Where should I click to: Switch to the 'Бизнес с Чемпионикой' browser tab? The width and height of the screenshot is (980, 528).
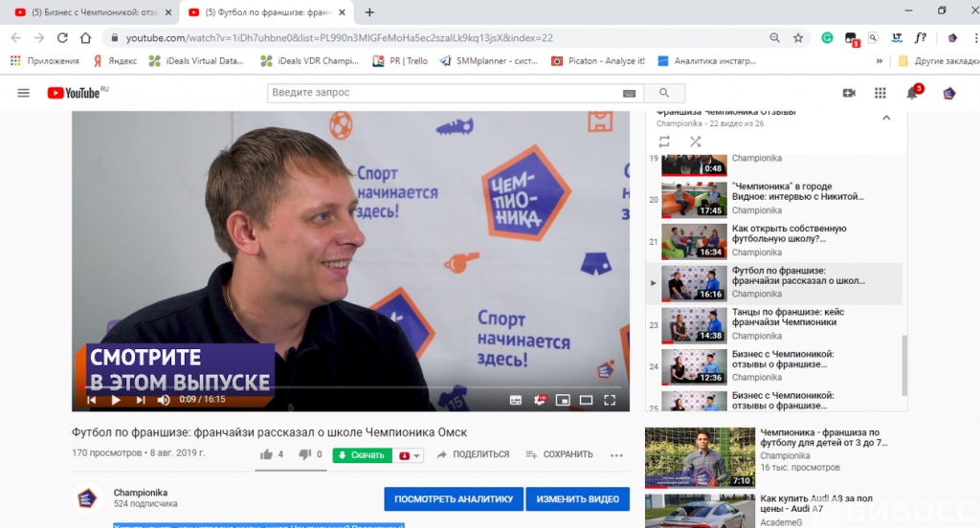pos(92,11)
